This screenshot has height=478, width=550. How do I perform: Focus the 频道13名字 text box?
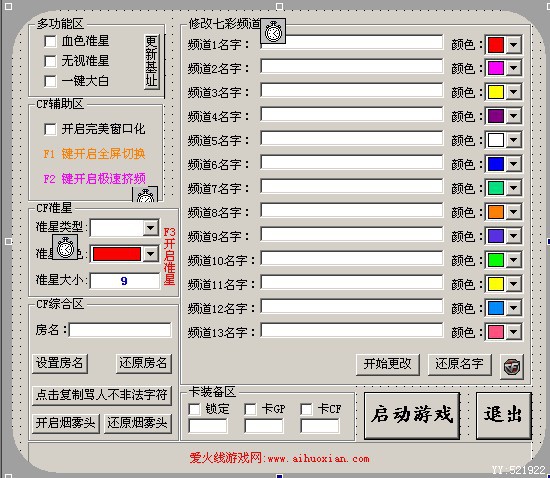click(x=352, y=330)
